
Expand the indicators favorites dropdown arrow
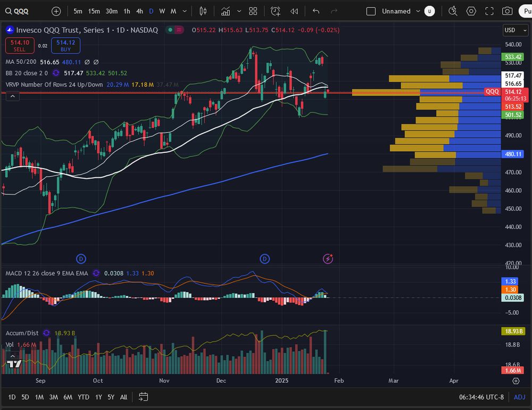click(239, 11)
